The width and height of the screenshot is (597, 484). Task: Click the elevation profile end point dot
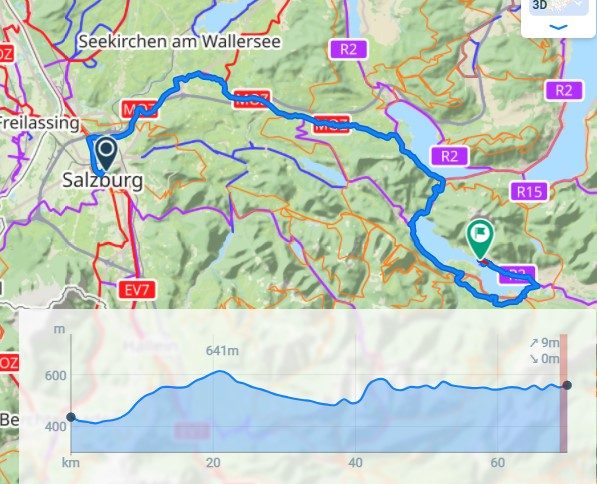567,385
